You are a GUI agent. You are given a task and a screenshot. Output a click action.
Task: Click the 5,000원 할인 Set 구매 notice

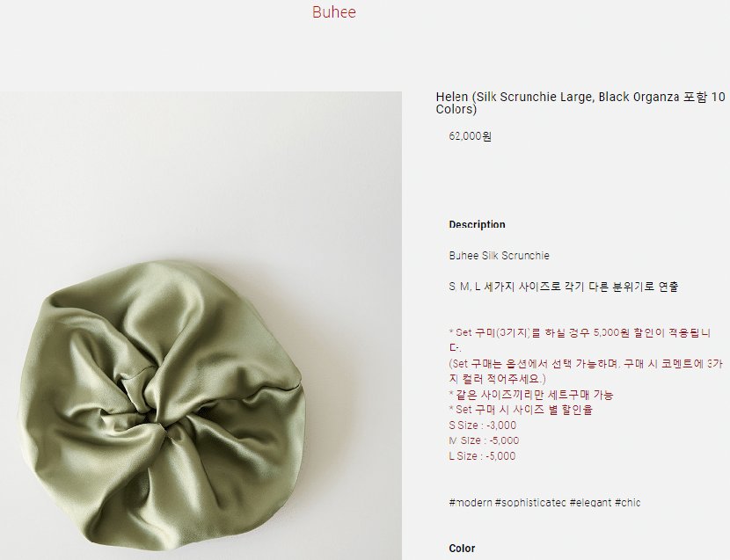580,340
